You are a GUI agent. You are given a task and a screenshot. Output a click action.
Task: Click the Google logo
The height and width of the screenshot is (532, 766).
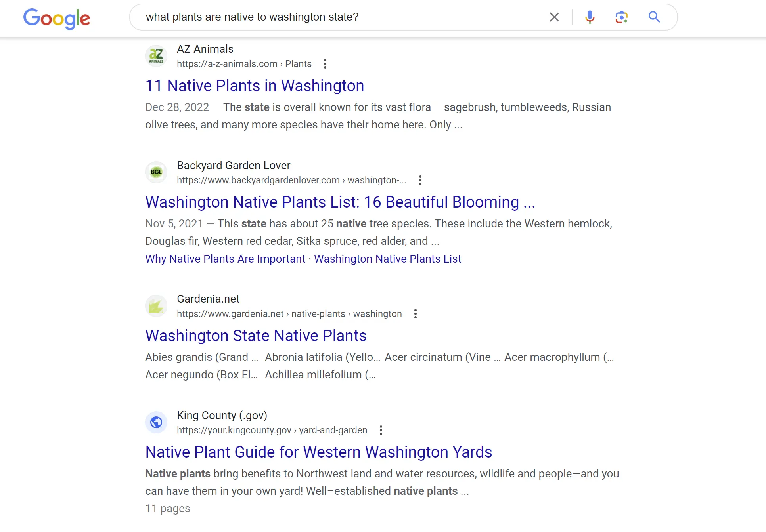coord(57,18)
